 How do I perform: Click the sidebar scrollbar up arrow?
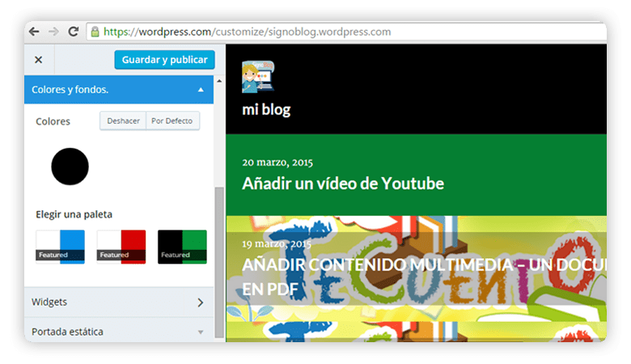(219, 81)
